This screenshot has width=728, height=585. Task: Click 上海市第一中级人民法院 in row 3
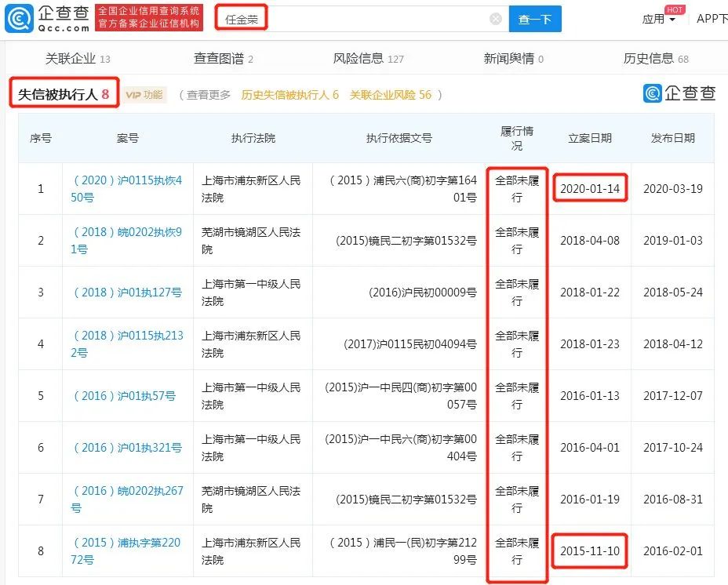point(251,292)
